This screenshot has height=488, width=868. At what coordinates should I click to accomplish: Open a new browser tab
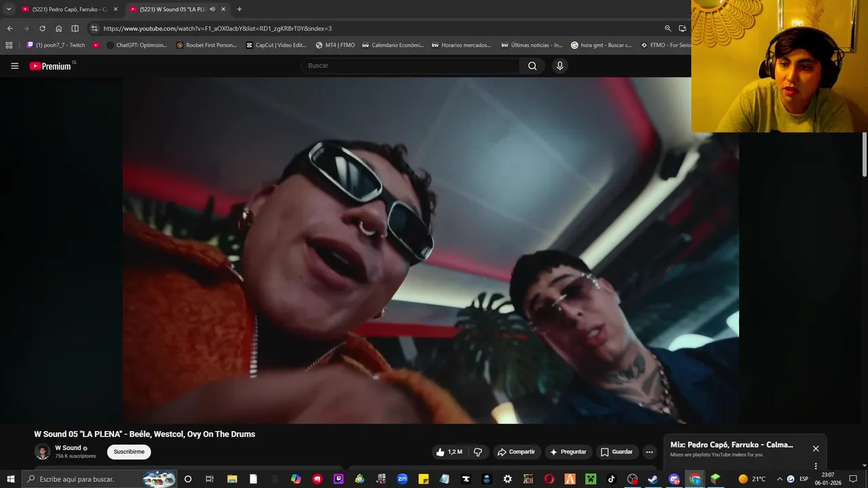(239, 9)
